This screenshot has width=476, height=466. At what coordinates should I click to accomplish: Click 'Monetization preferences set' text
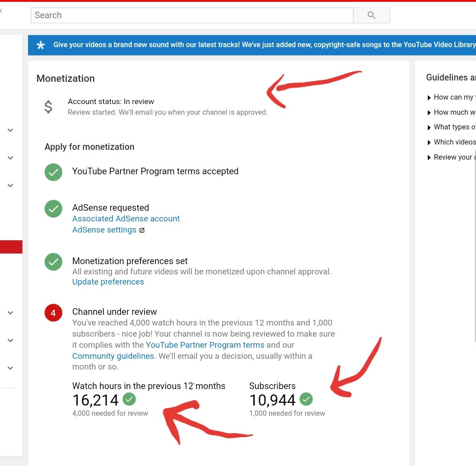point(130,261)
